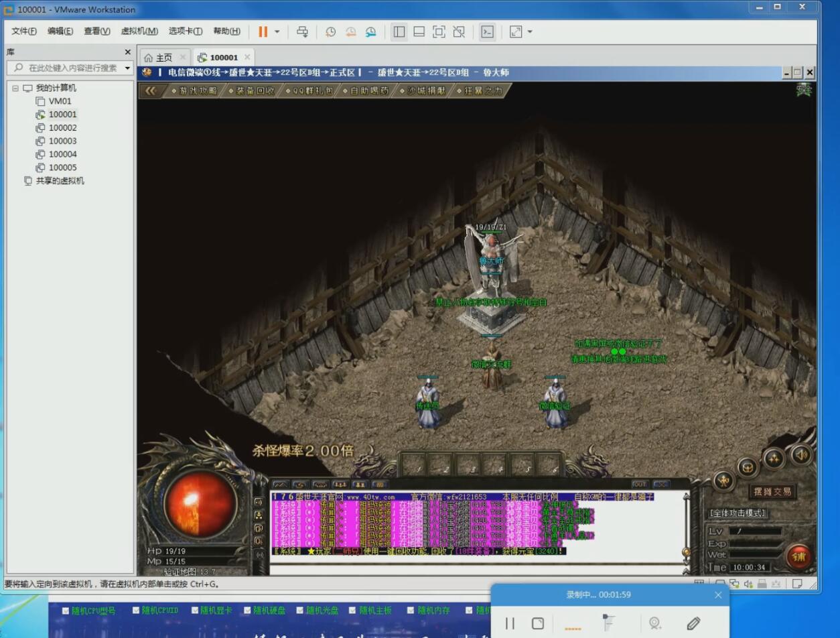Open the library search dropdown arrow
This screenshot has height=638, width=840.
pos(127,68)
